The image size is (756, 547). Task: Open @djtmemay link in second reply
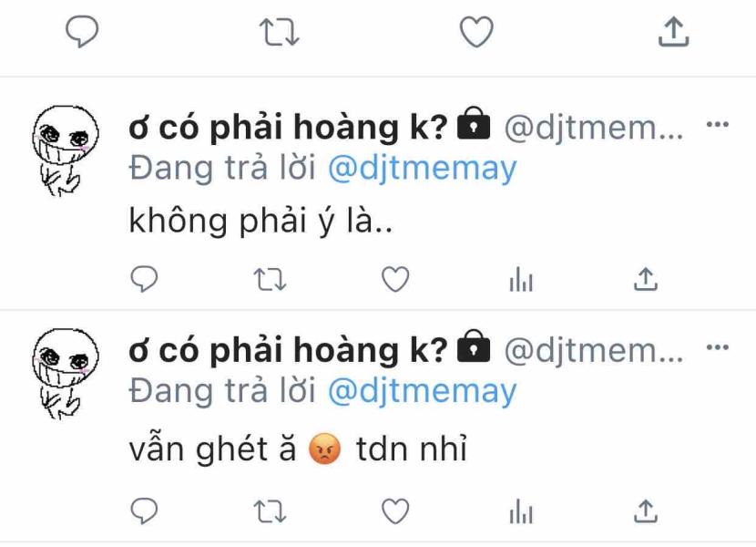(423, 391)
